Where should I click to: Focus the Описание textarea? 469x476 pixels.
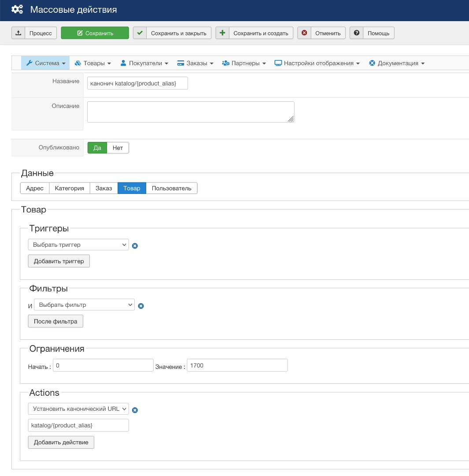191,112
